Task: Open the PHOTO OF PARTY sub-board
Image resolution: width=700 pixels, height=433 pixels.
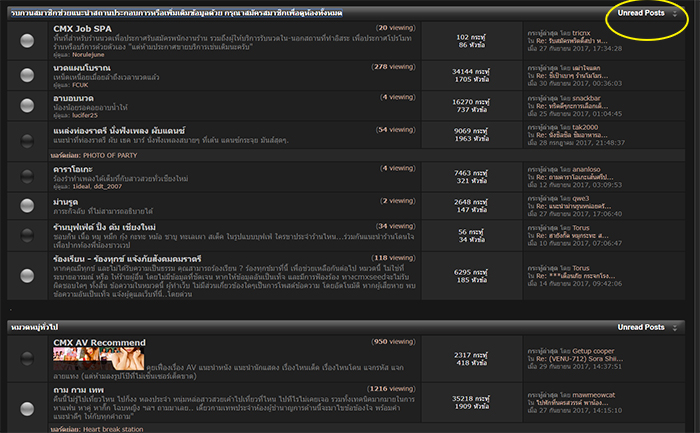Action: [110, 155]
